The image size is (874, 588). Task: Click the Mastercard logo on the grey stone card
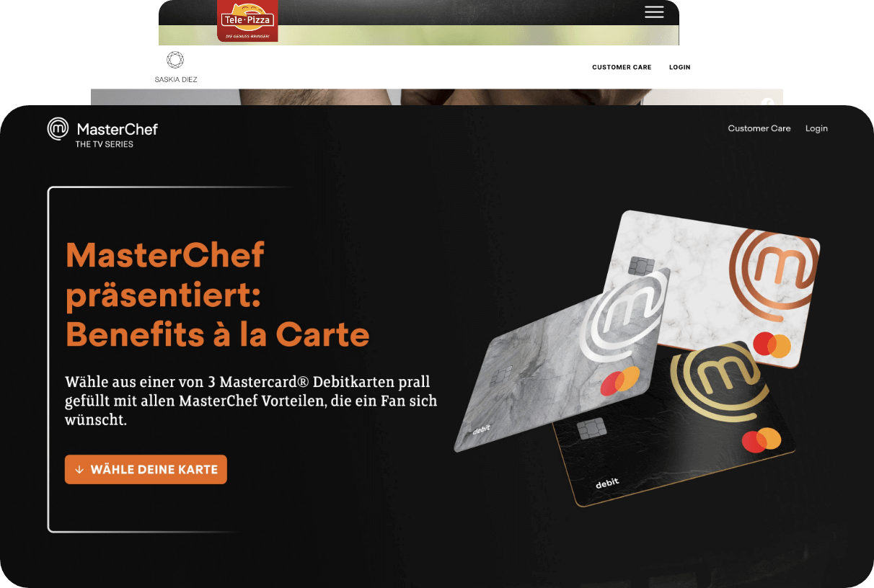tap(619, 380)
